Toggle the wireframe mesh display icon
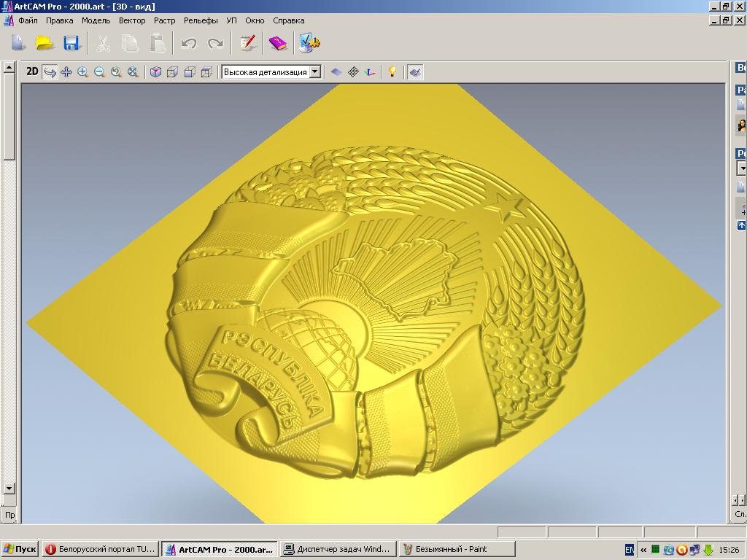Image resolution: width=747 pixels, height=560 pixels. point(353,72)
